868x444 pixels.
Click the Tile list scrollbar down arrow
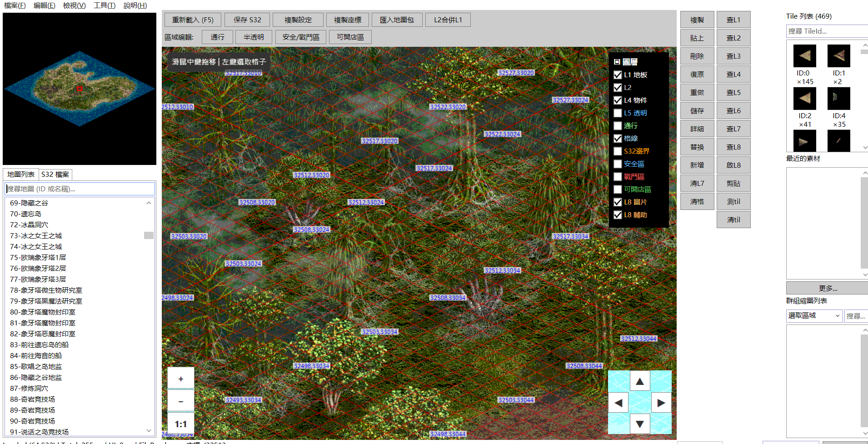(x=864, y=148)
